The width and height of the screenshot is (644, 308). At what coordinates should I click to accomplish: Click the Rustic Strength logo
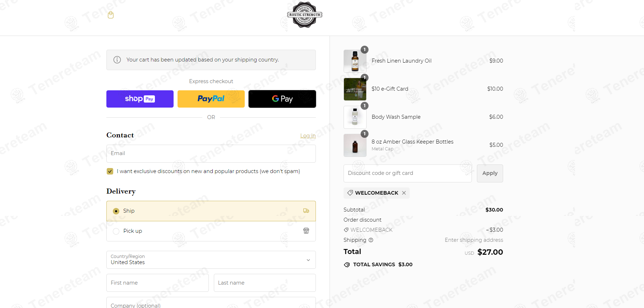(x=305, y=15)
